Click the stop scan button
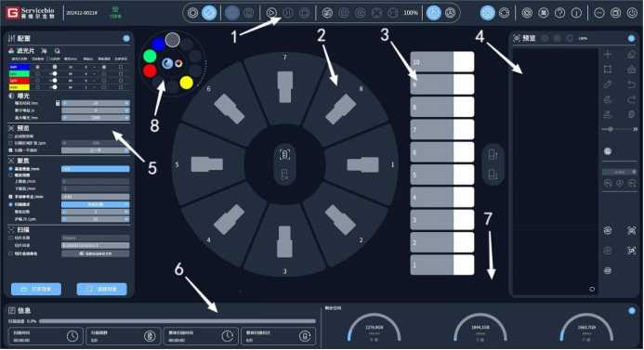 304,13
